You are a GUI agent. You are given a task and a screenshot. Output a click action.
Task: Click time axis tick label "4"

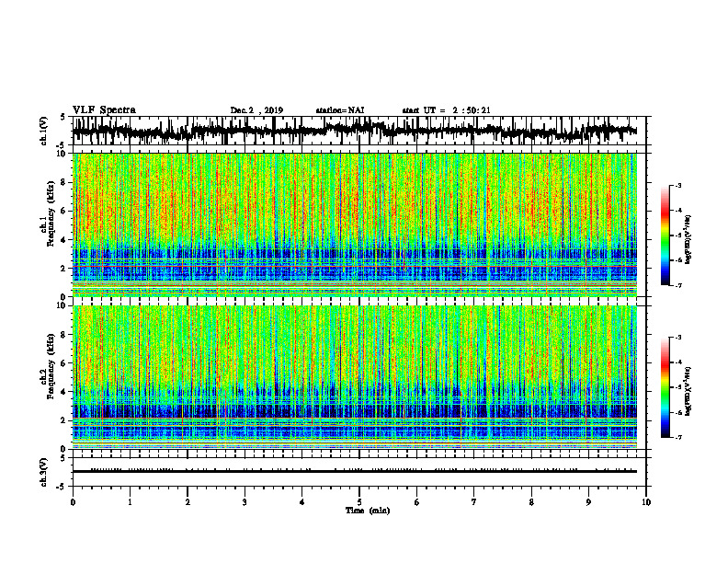(x=302, y=502)
